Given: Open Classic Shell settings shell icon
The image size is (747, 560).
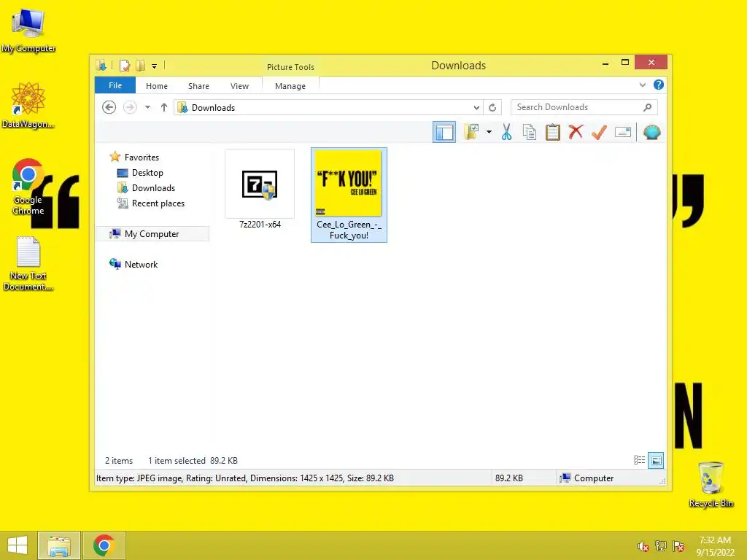Looking at the screenshot, I should (x=651, y=132).
